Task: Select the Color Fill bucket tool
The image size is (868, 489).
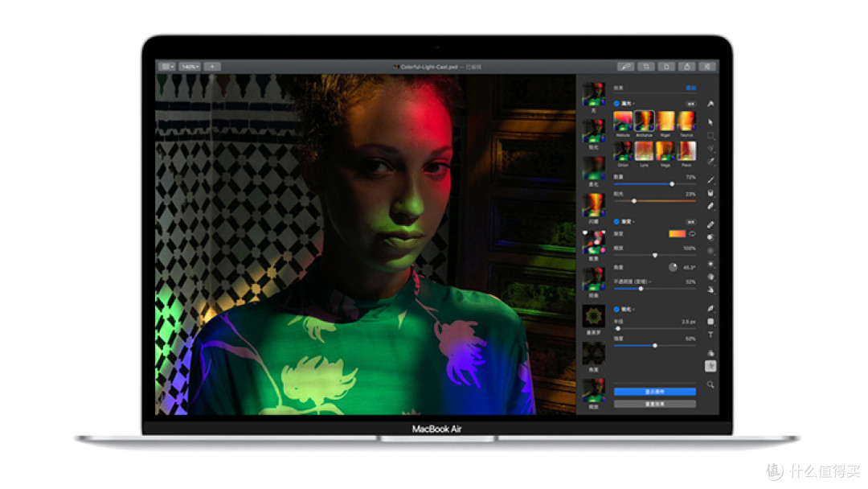Action: coord(710,193)
